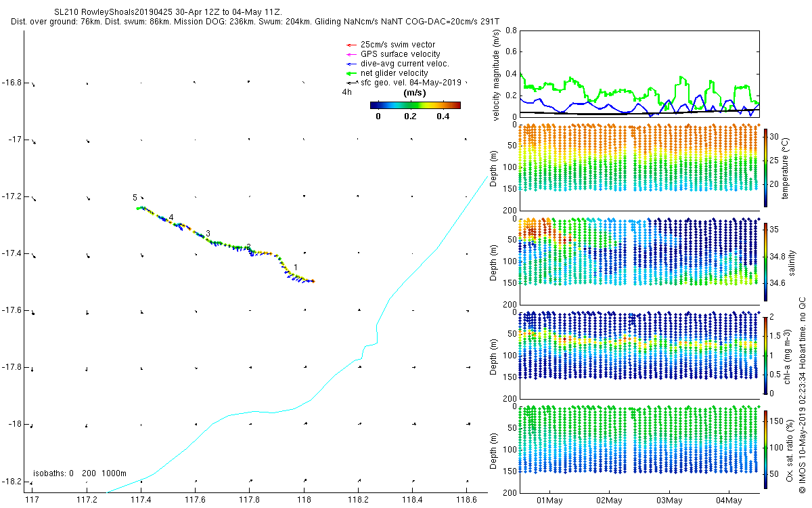Click the 'temperature (°C)' colorbar label
The width and height of the screenshot is (812, 508).
787,169
